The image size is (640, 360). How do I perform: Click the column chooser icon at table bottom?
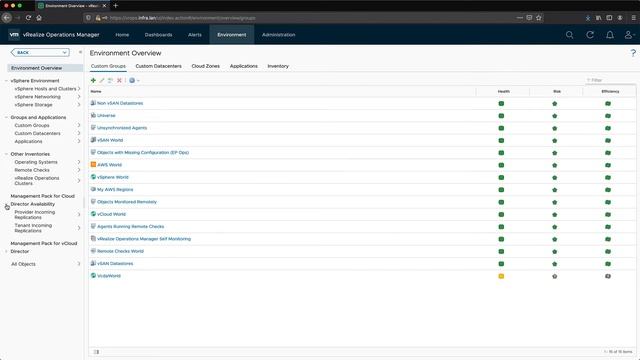point(96,352)
